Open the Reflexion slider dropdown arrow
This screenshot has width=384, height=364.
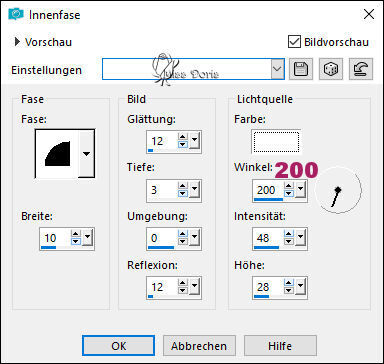(x=195, y=286)
